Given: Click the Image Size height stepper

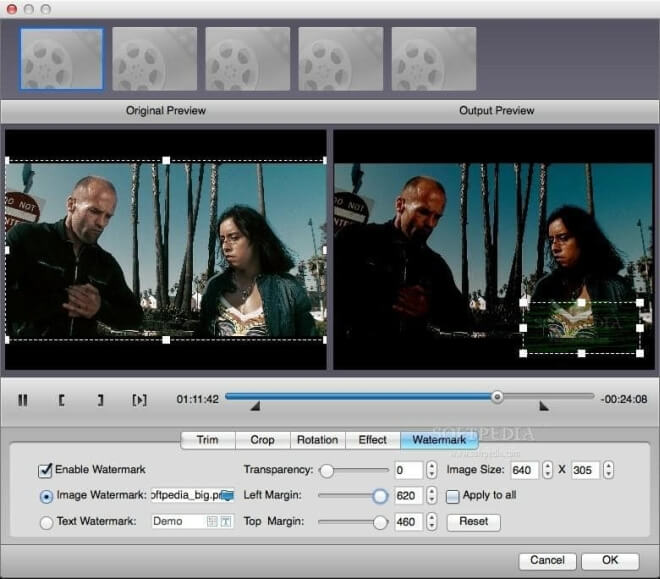Looking at the screenshot, I should point(608,470).
